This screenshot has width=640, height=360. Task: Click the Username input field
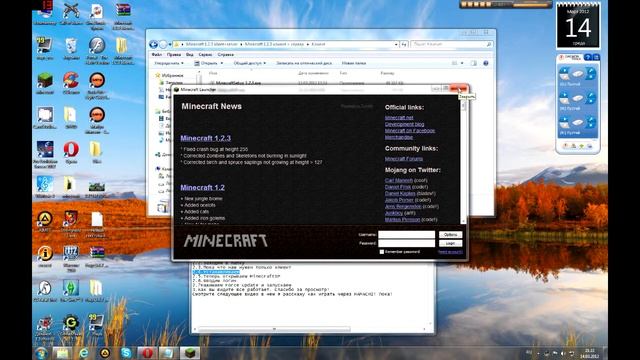407,235
